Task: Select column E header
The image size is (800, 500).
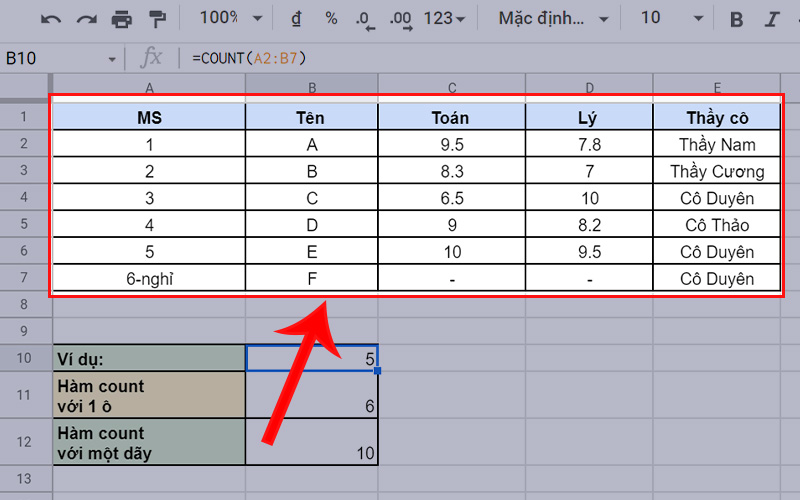Action: coord(717,87)
